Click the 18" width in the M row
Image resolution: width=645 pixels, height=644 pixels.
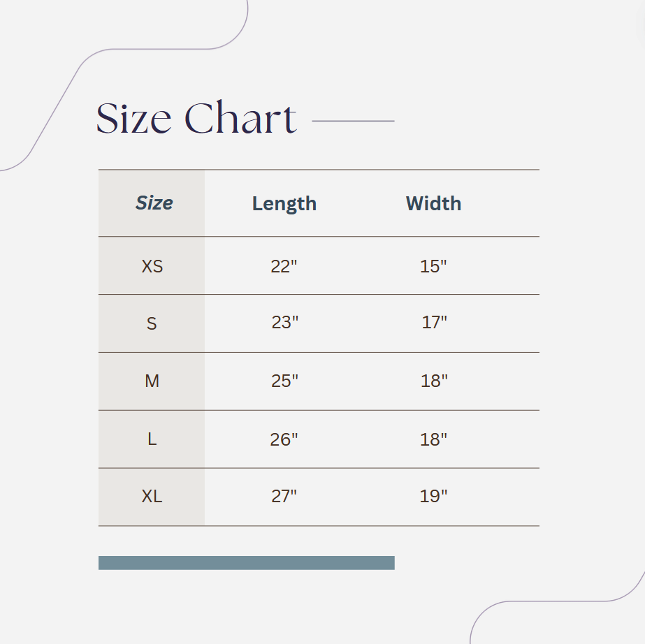434,381
